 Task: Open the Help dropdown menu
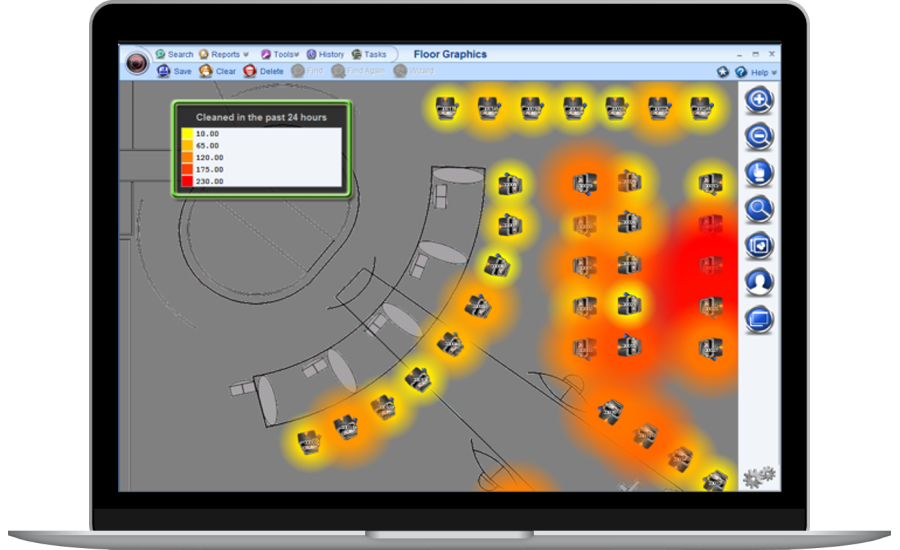click(x=760, y=73)
